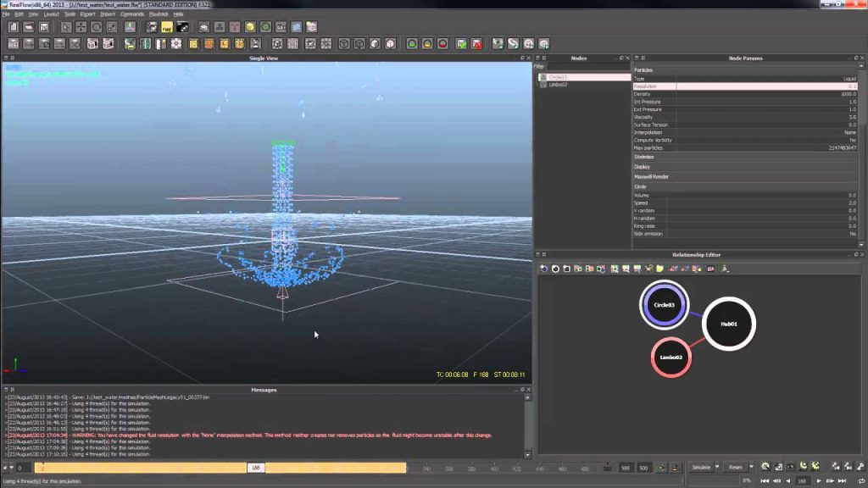The height and width of the screenshot is (488, 868).
Task: Click the timeline frame marker 188
Action: [x=256, y=468]
